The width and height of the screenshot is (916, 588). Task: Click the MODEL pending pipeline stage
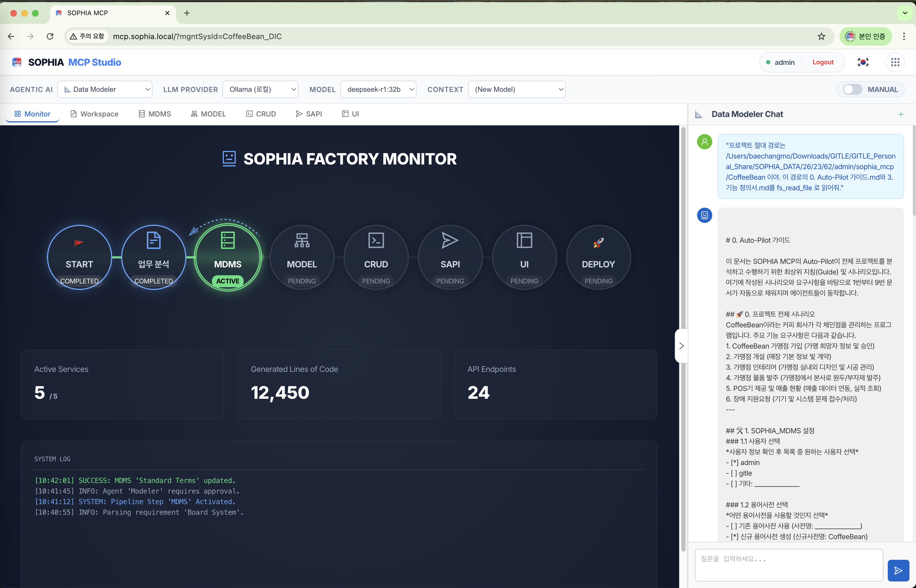coord(302,257)
